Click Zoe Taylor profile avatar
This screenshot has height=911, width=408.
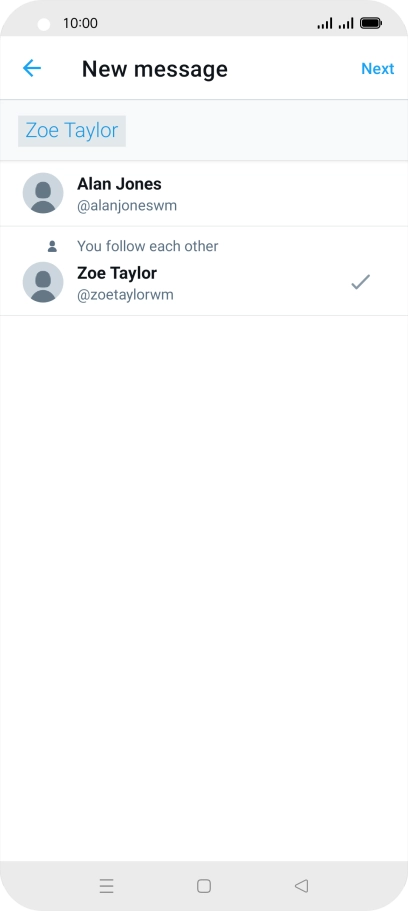pos(43,282)
